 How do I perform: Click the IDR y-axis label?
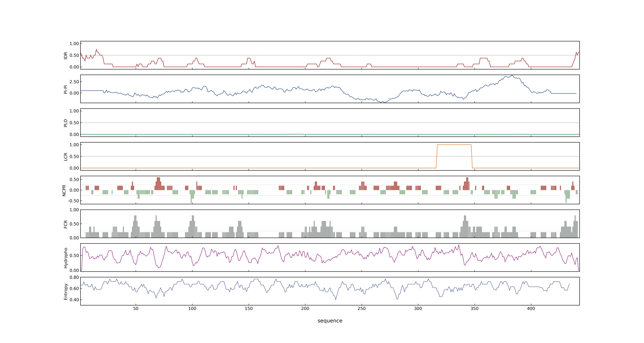point(66,55)
